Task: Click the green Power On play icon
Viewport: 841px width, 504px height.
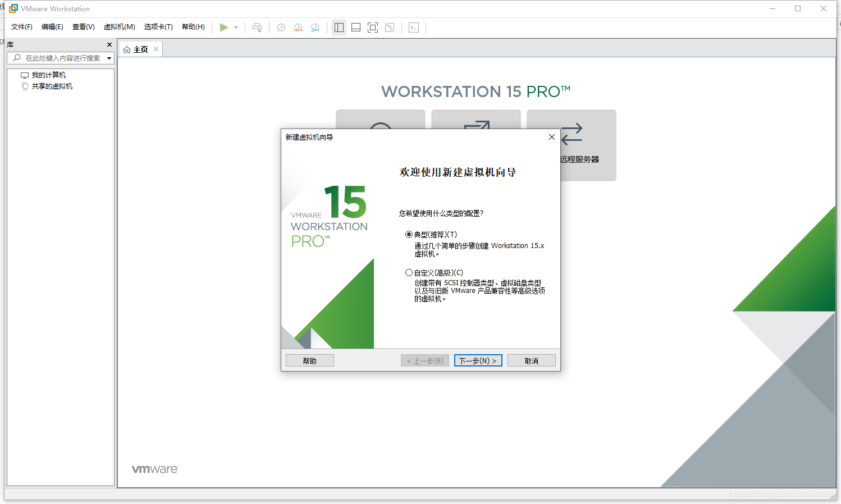Action: coord(223,28)
